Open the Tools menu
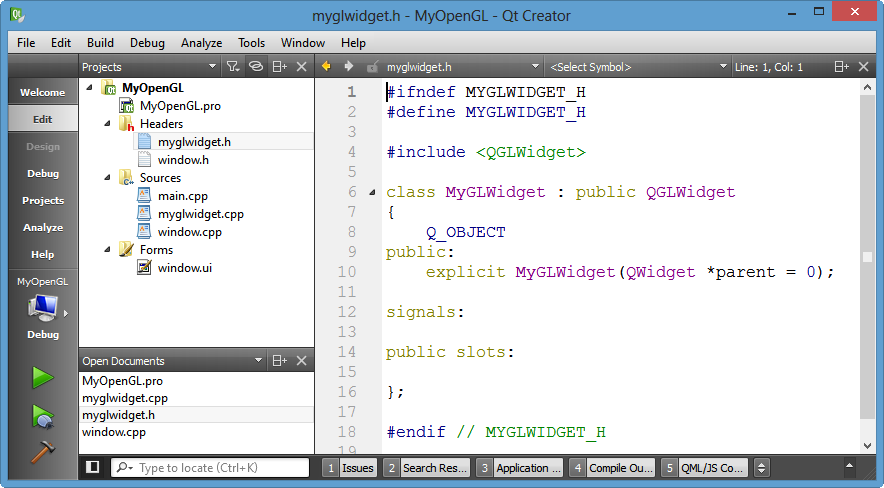884x488 pixels. [x=251, y=43]
